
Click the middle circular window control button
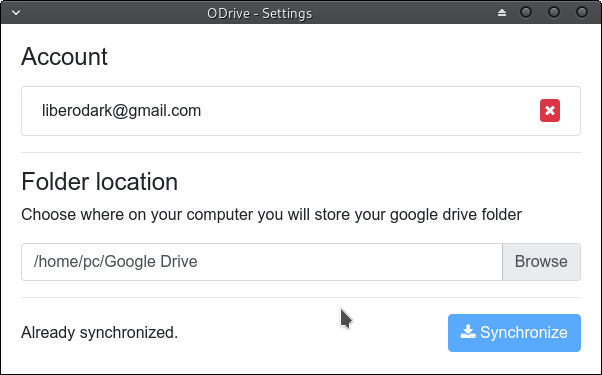click(x=554, y=12)
